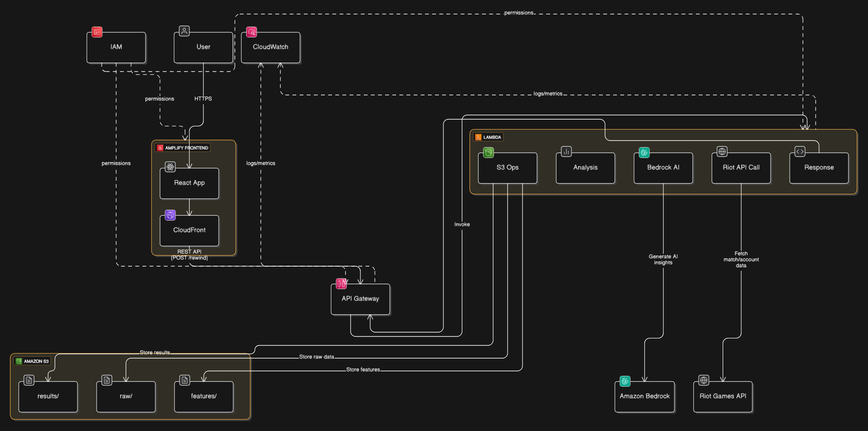The image size is (868, 431).
Task: Click the orange Lambda group icon
Action: 478,137
